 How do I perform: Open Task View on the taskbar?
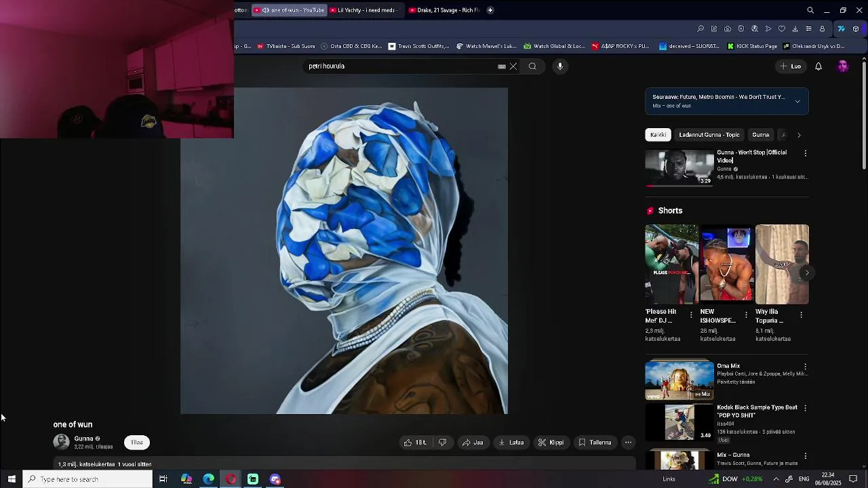pyautogui.click(x=163, y=479)
